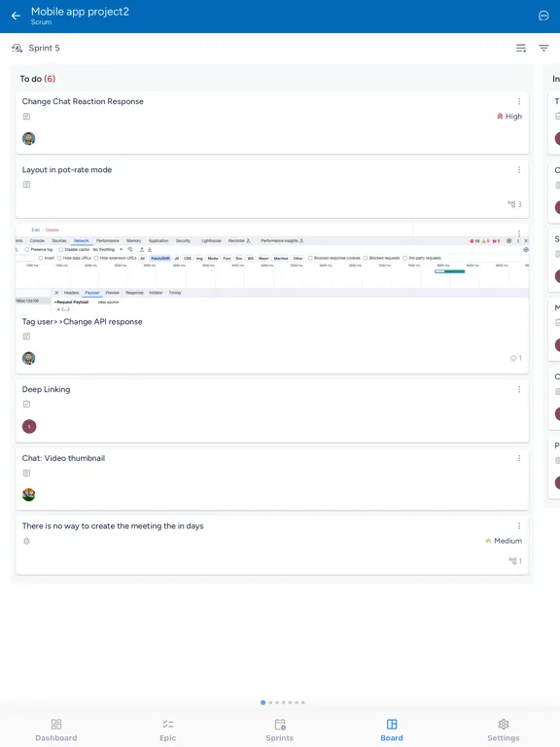Select the first page indicator dot
This screenshot has height=747, width=560.
click(262, 702)
